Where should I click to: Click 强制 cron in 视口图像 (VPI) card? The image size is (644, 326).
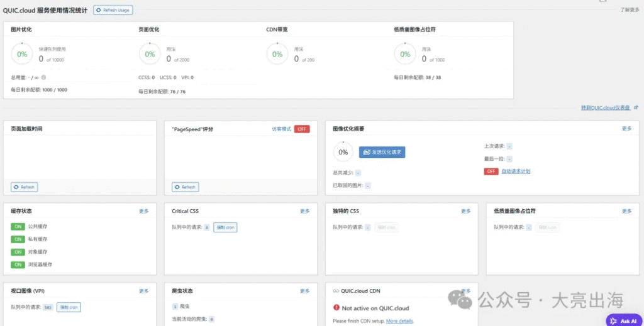click(69, 307)
